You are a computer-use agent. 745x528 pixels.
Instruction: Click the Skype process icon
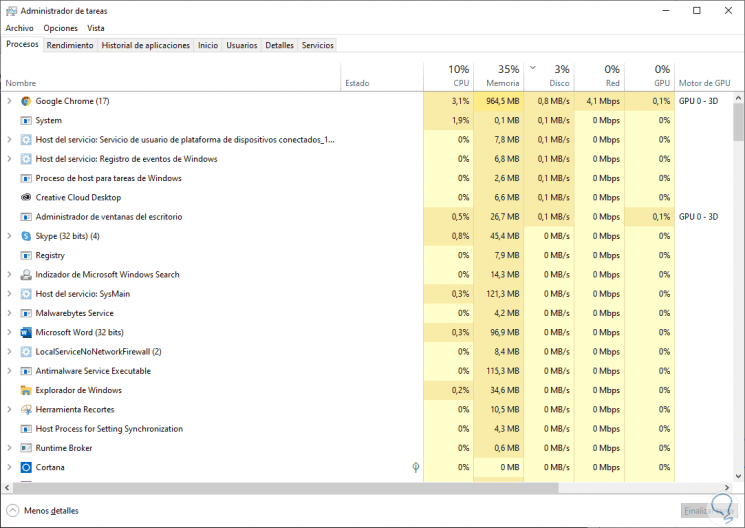point(26,236)
